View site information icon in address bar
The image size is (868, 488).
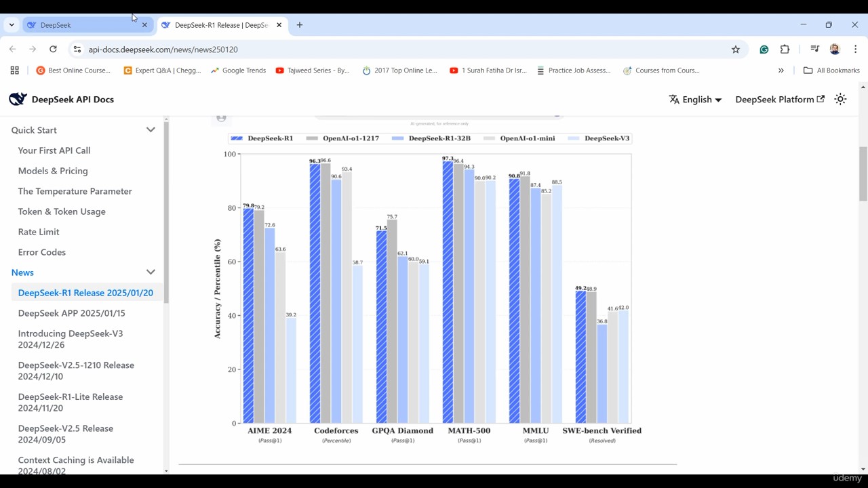coord(77,49)
